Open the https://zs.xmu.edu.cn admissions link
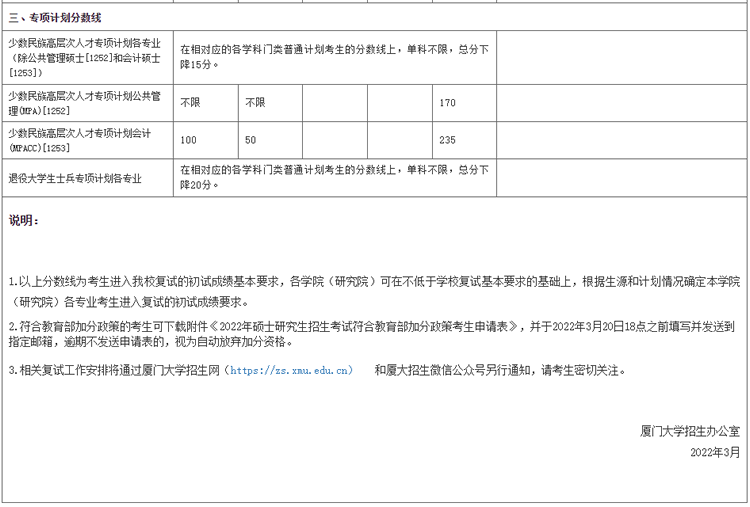This screenshot has height=507, width=750. point(291,370)
